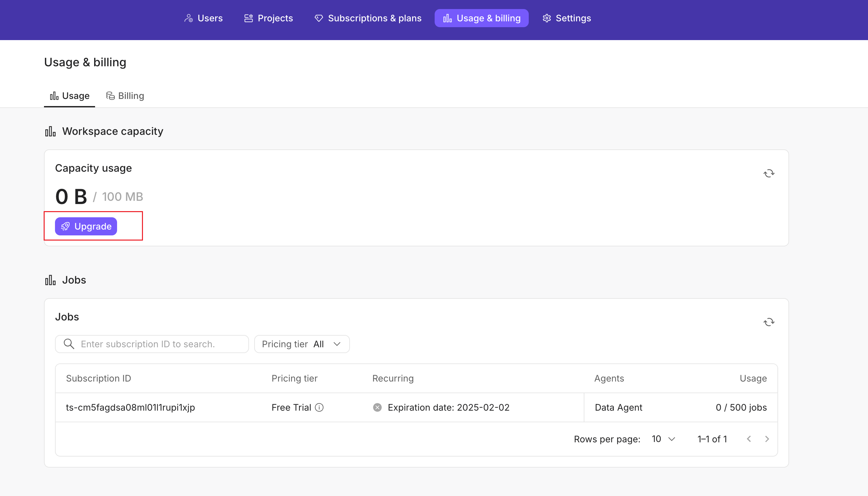Open Projects in the top navigation
Image resolution: width=868 pixels, height=496 pixels.
[268, 18]
